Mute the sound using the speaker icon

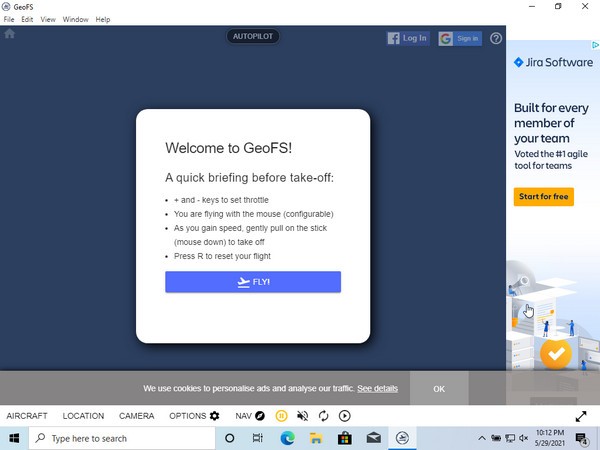[x=303, y=416]
